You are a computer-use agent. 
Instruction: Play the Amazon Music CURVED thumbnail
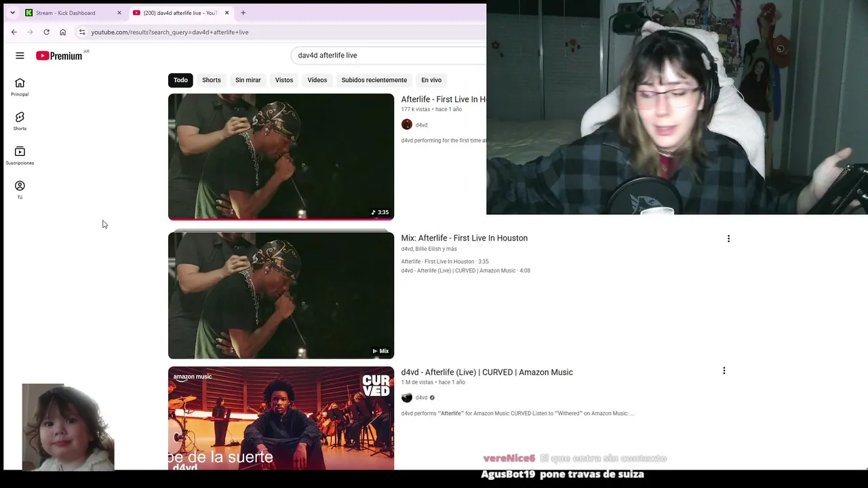pos(281,418)
